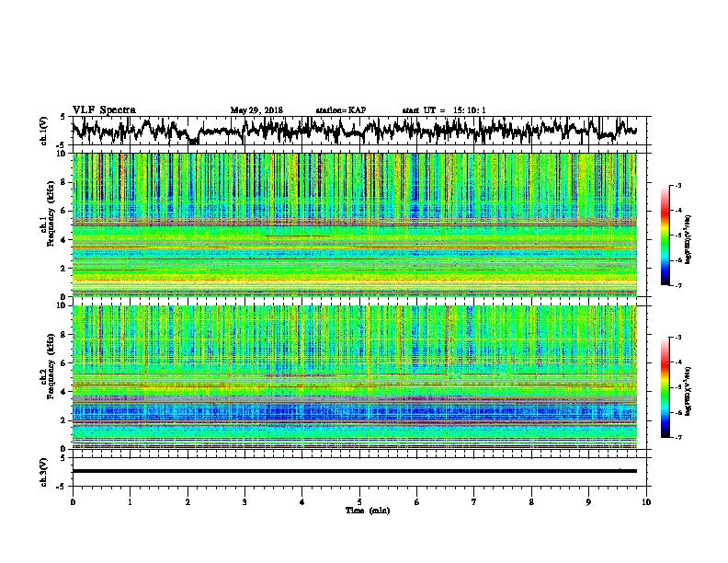The width and height of the screenshot is (728, 563).
Task: Click time axis tick label "9"
Action: point(588,502)
